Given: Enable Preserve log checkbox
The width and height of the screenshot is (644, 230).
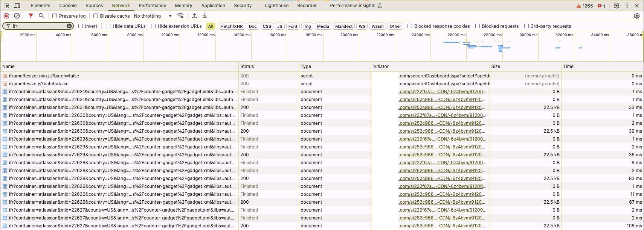Looking at the screenshot, I should tap(55, 16).
